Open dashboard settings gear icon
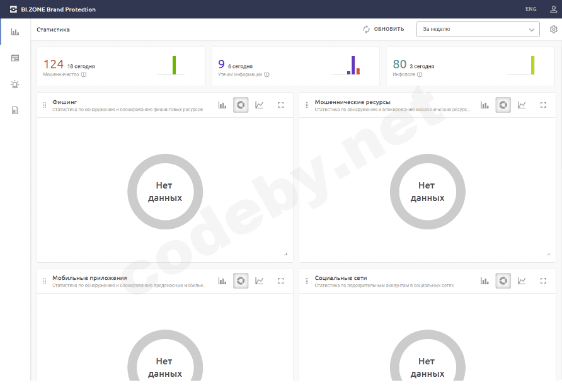Image resolution: width=562 pixels, height=392 pixels. point(553,30)
